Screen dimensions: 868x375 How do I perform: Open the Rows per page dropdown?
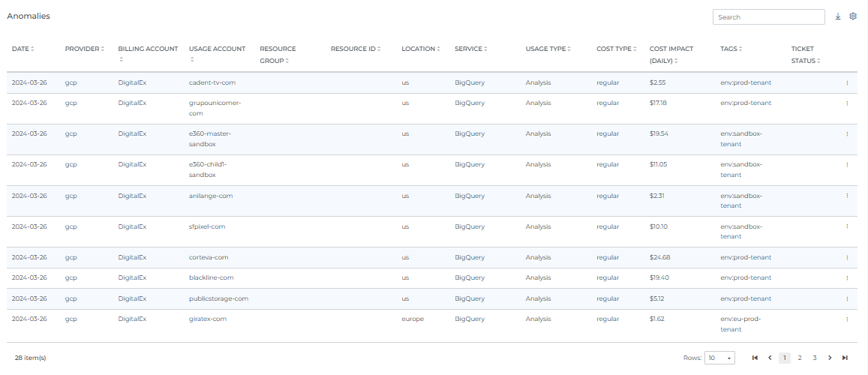(719, 358)
